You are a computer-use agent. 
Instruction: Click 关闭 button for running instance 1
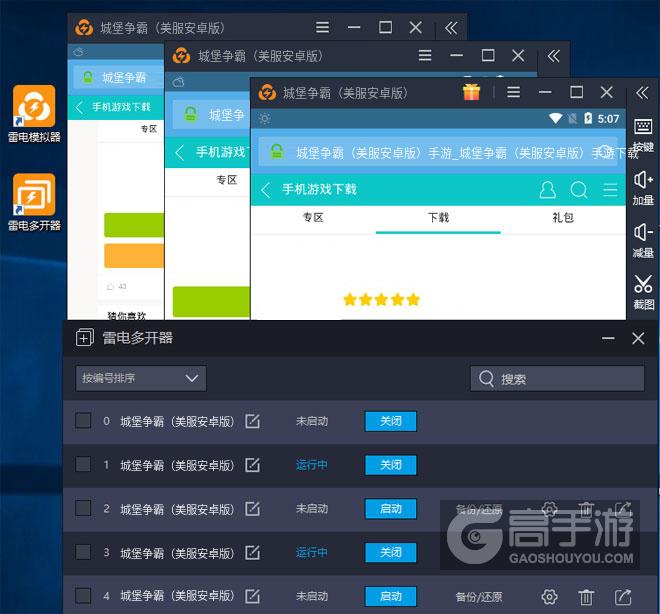click(391, 465)
